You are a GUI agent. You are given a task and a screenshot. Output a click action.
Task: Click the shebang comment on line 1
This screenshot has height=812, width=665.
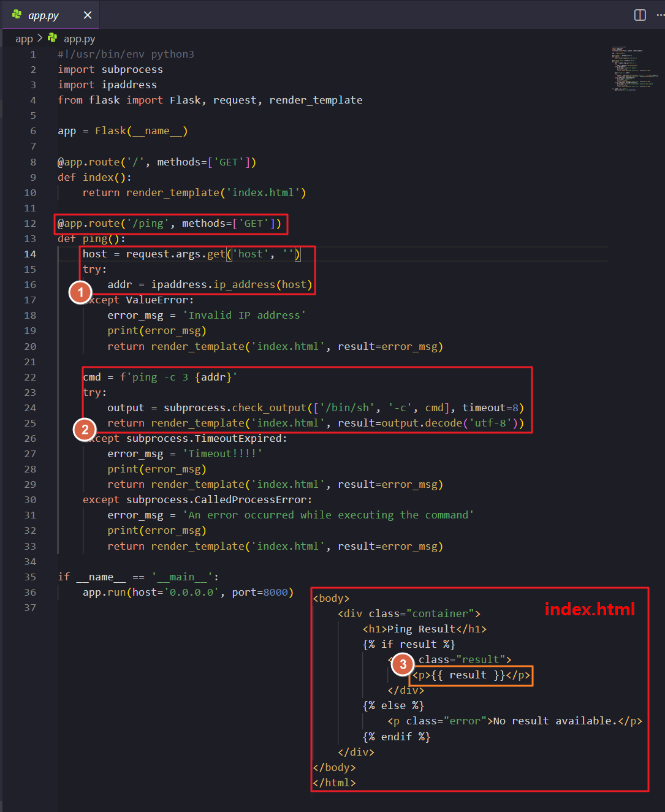click(126, 54)
